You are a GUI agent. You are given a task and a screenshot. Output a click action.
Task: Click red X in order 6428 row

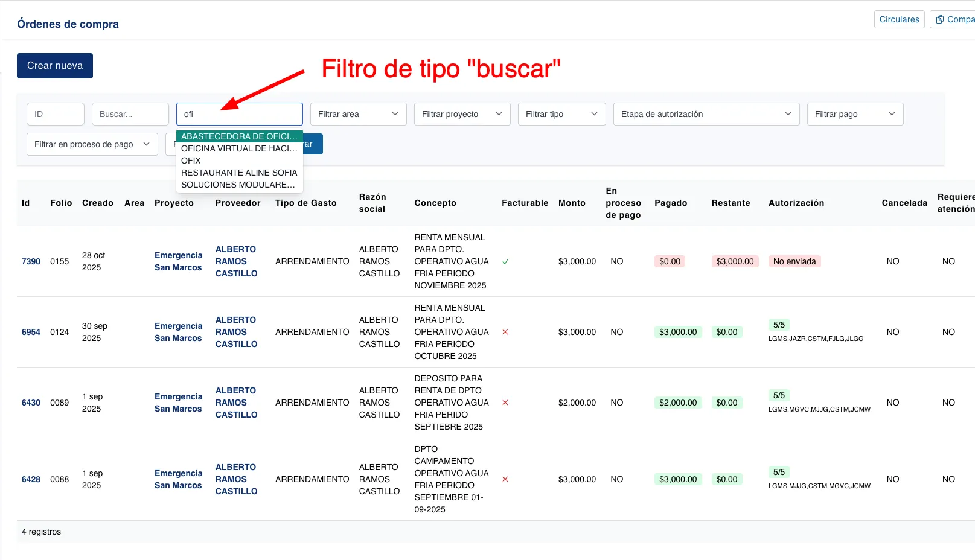pyautogui.click(x=505, y=479)
